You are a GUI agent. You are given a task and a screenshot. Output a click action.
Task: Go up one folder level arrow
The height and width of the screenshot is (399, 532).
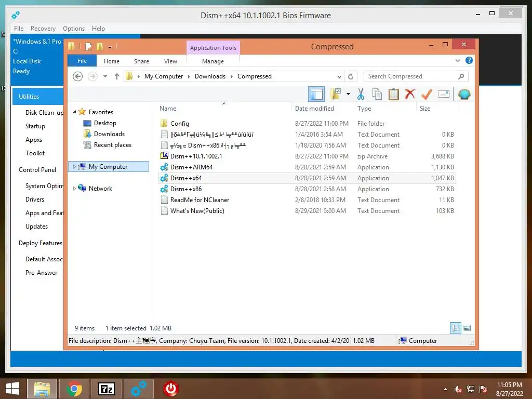pos(117,76)
